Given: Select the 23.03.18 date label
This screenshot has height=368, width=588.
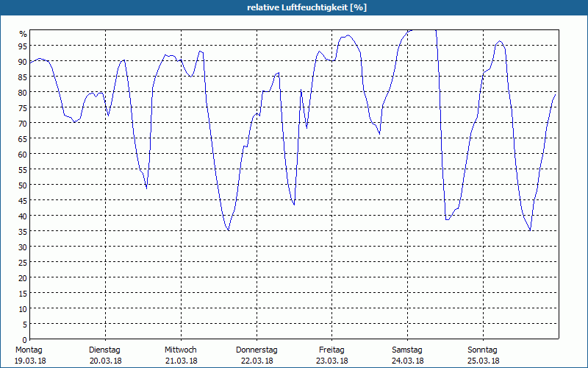Looking at the screenshot, I should (332, 361).
